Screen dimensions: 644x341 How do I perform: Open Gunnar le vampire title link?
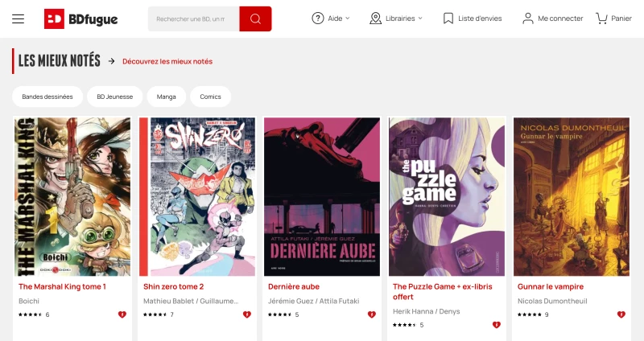(x=551, y=287)
